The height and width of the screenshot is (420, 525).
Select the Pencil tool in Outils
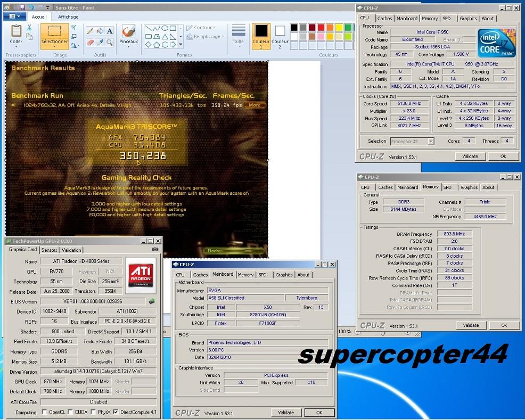pos(90,31)
